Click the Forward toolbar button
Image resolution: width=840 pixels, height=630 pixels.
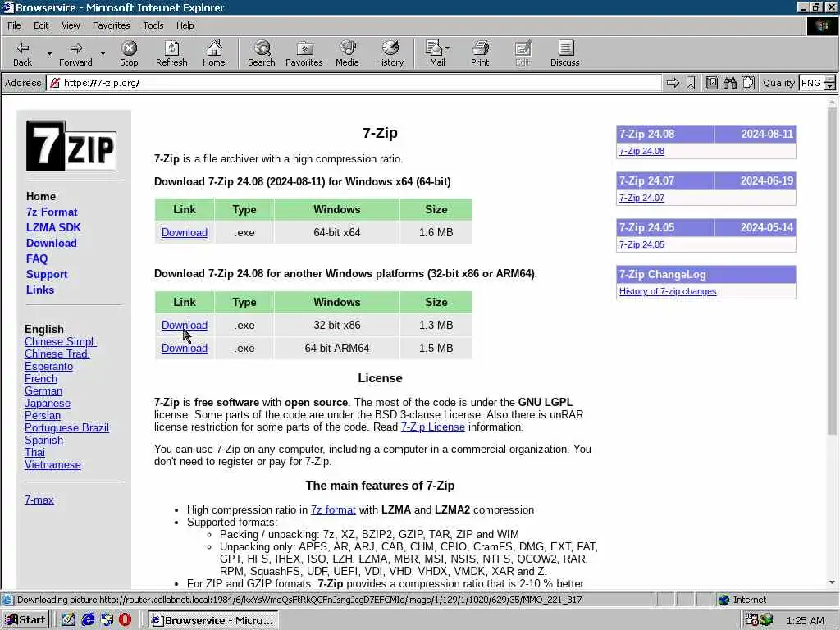point(75,53)
